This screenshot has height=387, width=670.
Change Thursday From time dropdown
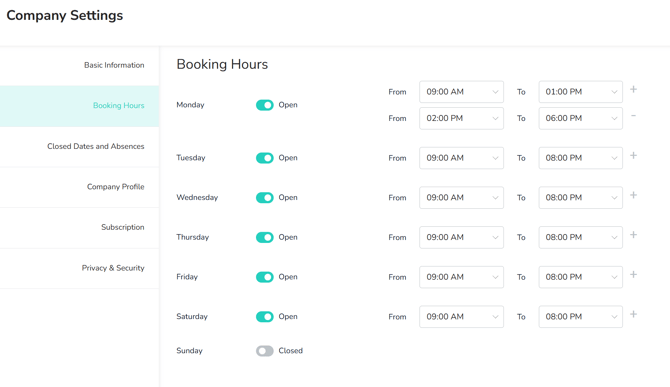pos(461,237)
